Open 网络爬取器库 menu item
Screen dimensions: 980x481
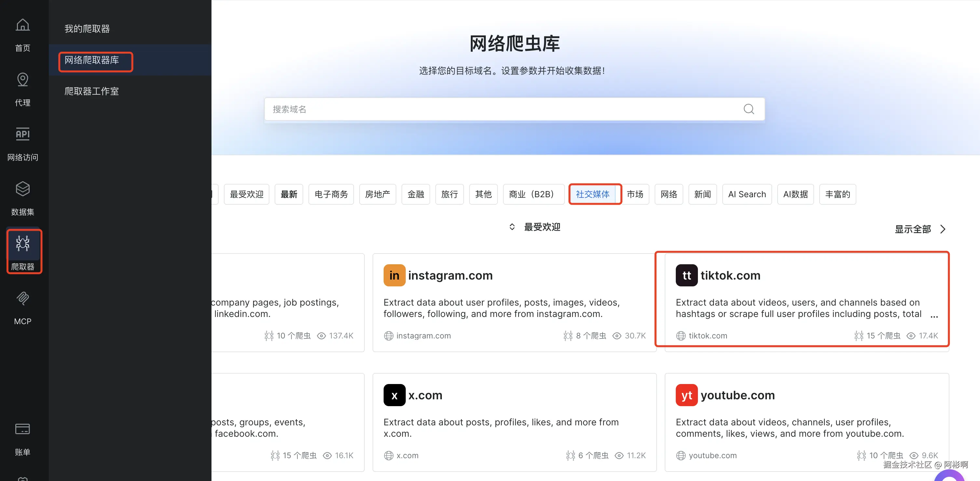point(92,60)
